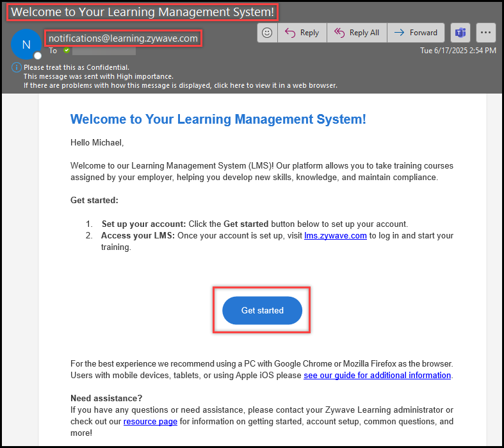This screenshot has height=448, width=504.
Task: Click the blue Welcome heading in email body
Action: tap(218, 119)
